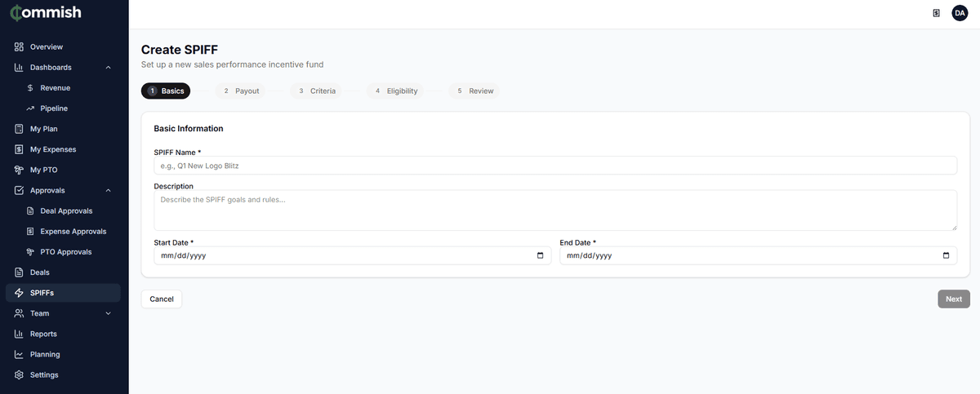This screenshot has width=980, height=394.
Task: Focus the Description text area
Action: tap(555, 210)
